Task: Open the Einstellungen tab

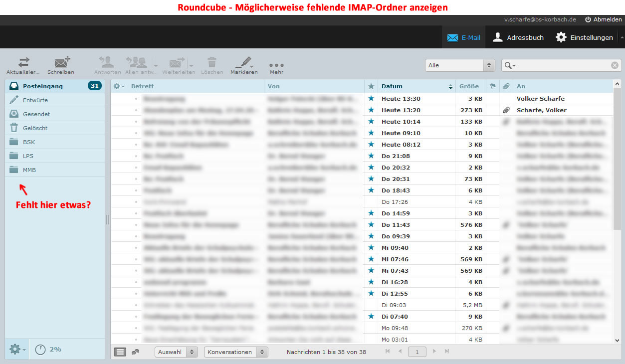Action: click(x=584, y=37)
